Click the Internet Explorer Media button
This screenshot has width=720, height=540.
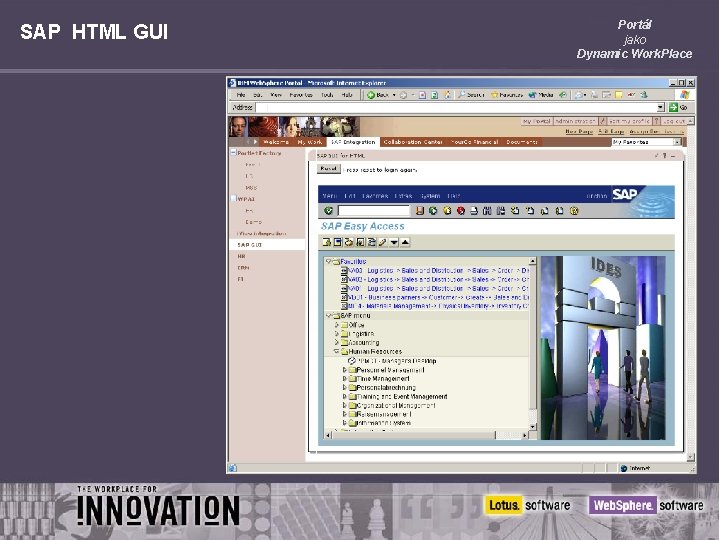(x=541, y=95)
